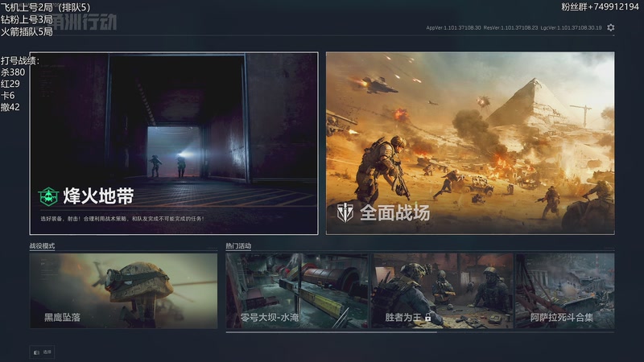This screenshot has height=362, width=644.
Task: Click the icon inside the bottom-left select button
Action: point(36,352)
